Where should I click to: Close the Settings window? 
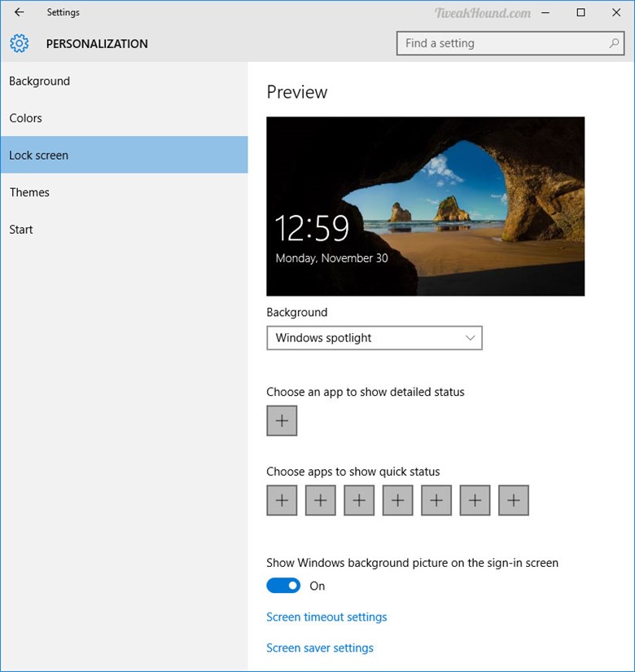point(616,12)
